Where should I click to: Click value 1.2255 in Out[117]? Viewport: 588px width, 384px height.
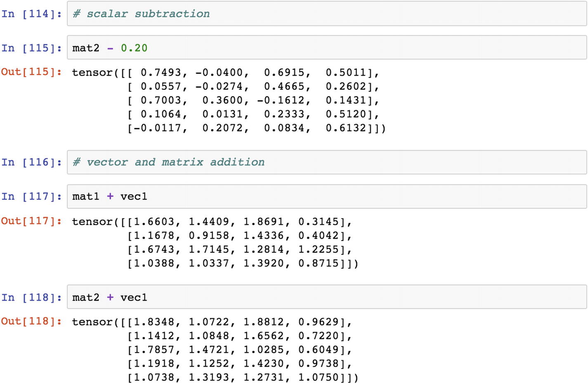[319, 249]
